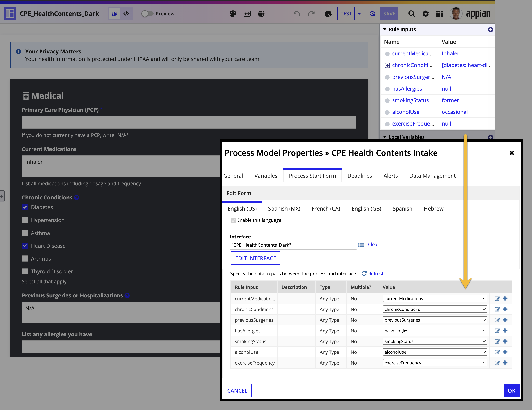Open the exerciseFrequency value dropdown
The width and height of the screenshot is (532, 410).
(435, 363)
